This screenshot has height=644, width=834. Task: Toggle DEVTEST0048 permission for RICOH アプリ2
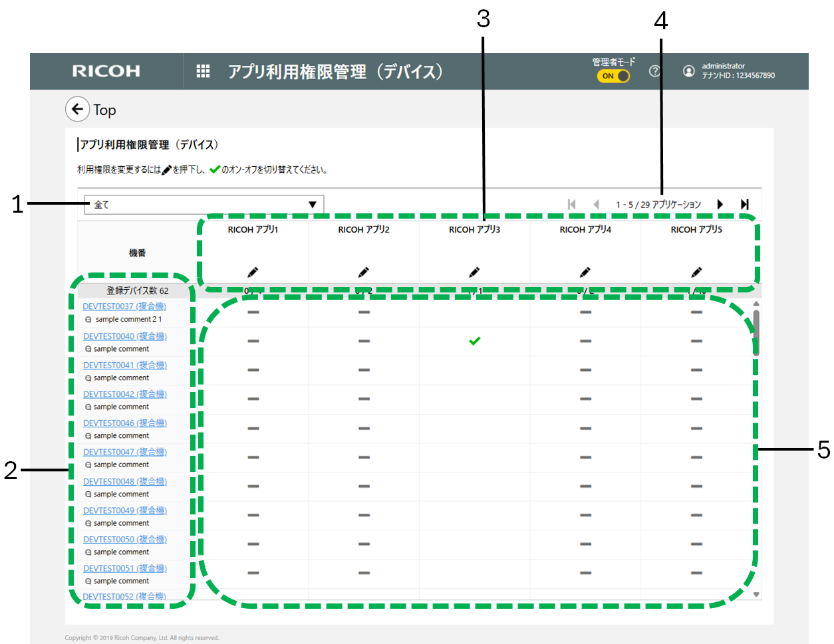coord(364,486)
